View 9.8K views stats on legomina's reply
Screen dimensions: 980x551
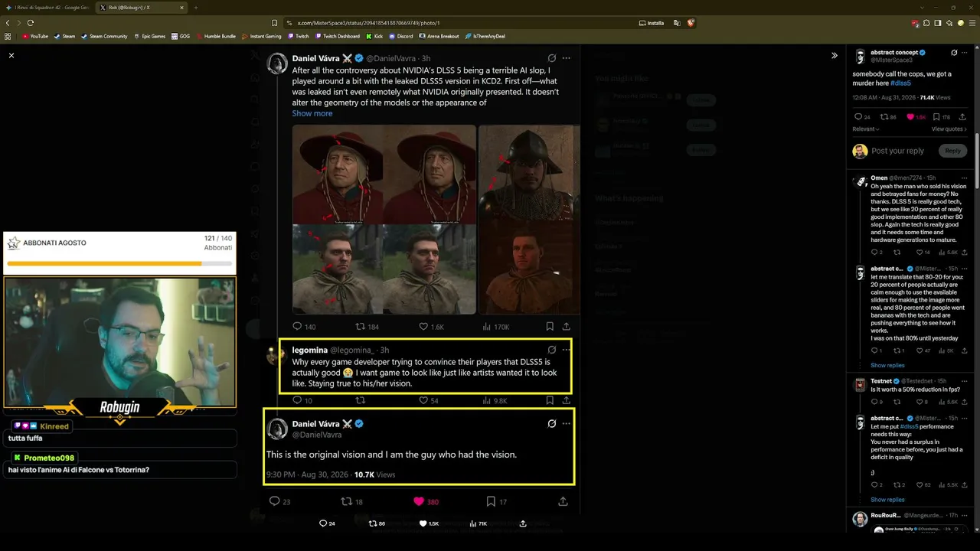pos(495,400)
